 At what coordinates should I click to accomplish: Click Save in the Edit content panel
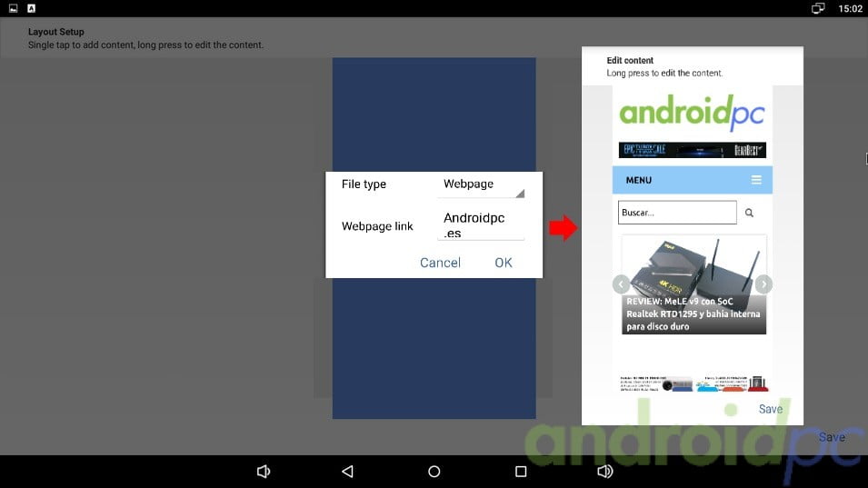click(770, 409)
